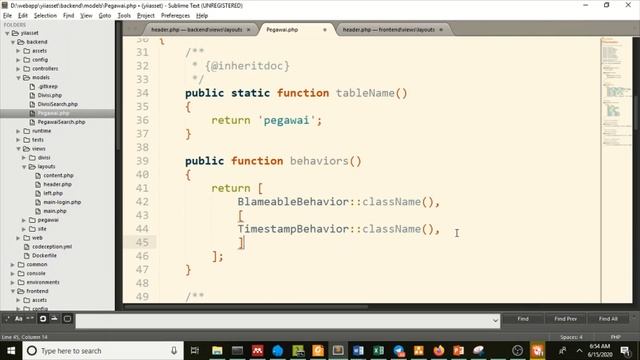The image size is (640, 360).
Task: Expand the config folder arrow
Action: pos(18,60)
